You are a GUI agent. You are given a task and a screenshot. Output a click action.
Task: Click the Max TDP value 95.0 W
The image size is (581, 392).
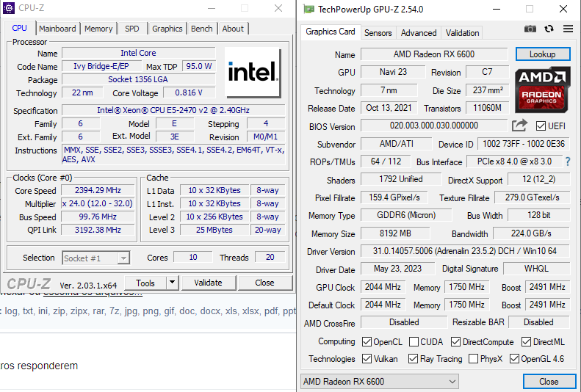[198, 66]
